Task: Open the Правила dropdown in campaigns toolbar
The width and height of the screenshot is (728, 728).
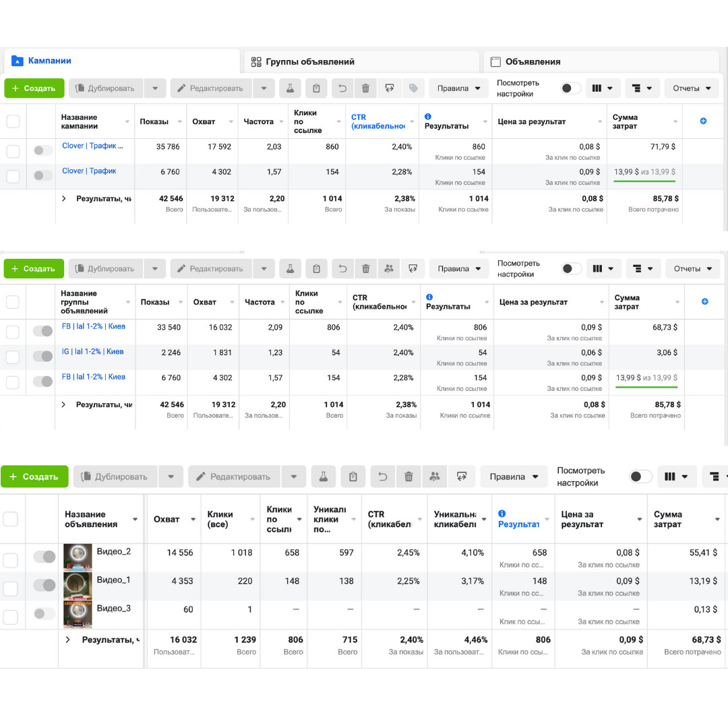Action: point(458,88)
